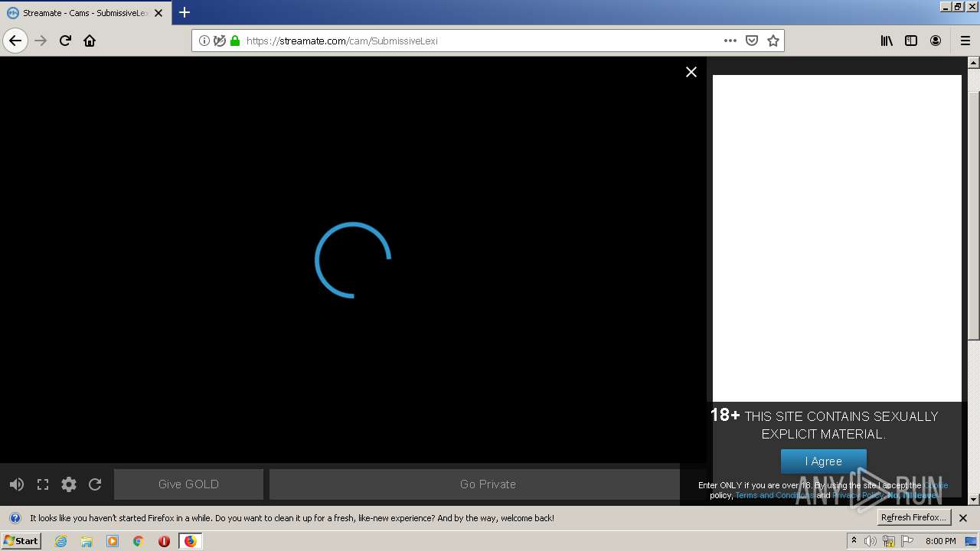980x551 pixels.
Task: Show sidebars icon in toolbar
Action: (911, 41)
